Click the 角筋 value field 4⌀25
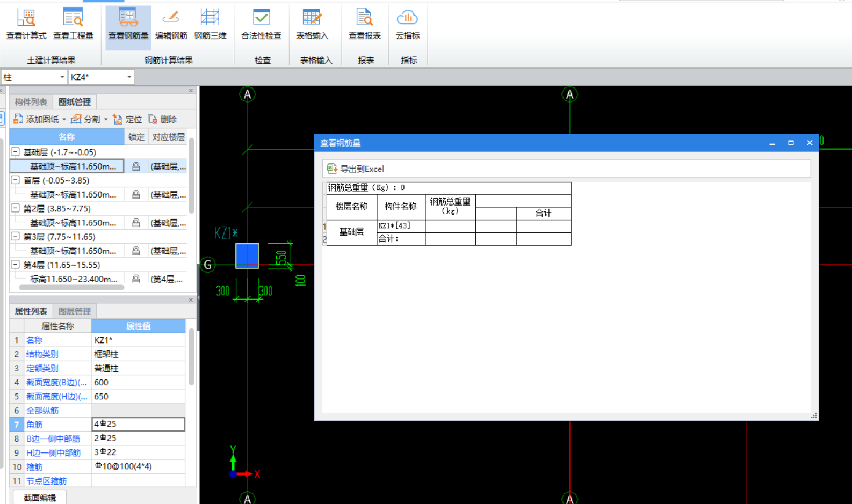This screenshot has height=504, width=852. (139, 424)
